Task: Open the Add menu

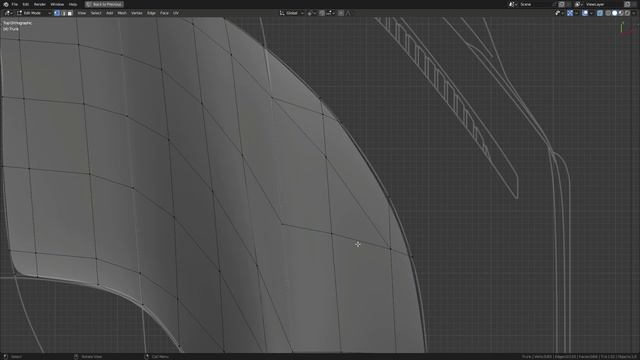Action: tap(109, 13)
